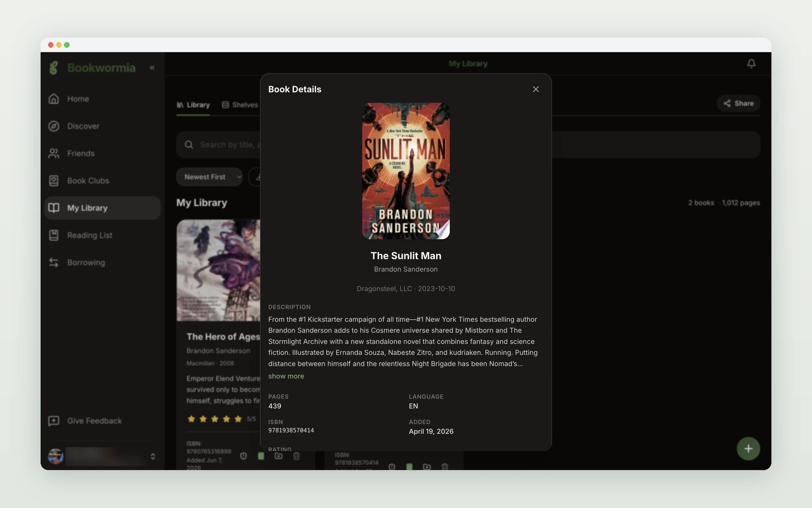Collapse the Bookwormia sidebar
The image size is (812, 508).
[x=152, y=68]
